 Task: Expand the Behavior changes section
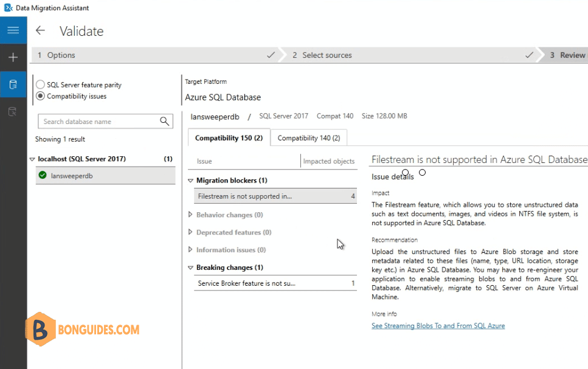(x=190, y=215)
